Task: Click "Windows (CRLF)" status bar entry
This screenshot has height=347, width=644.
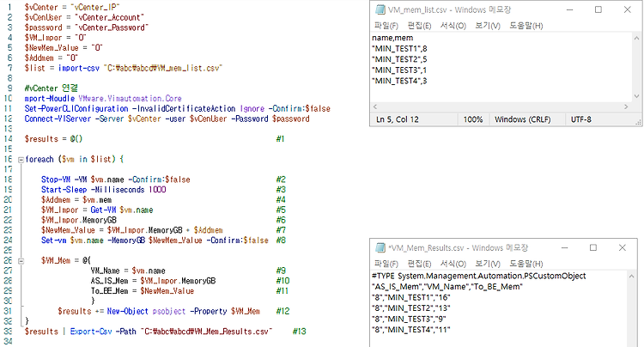Action: pos(522,119)
